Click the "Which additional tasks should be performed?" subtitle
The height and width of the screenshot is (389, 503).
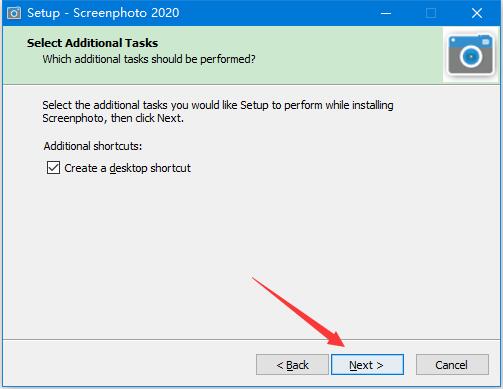pos(149,59)
